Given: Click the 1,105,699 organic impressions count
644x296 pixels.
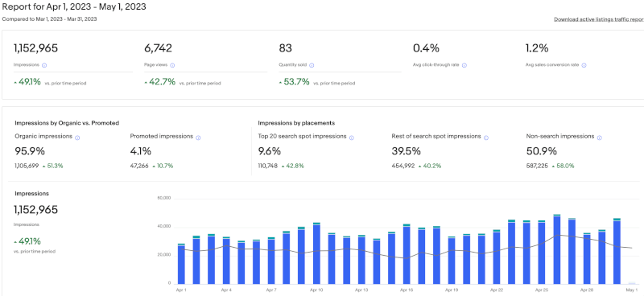Looking at the screenshot, I should [27, 166].
